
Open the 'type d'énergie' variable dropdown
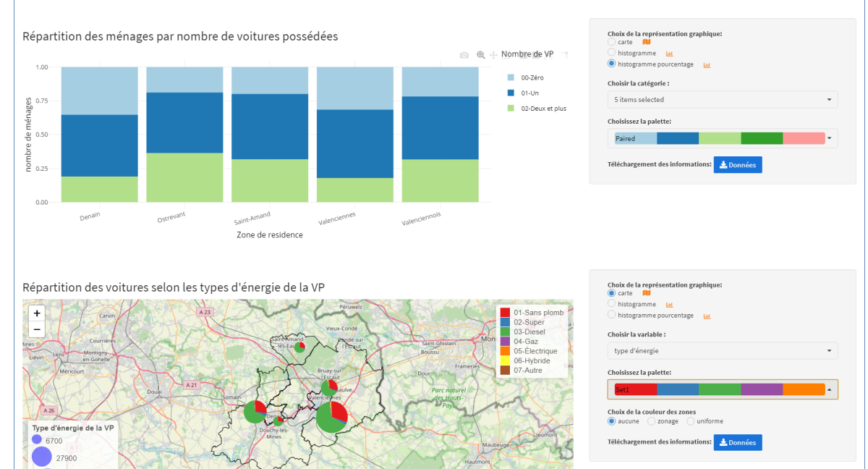click(722, 351)
